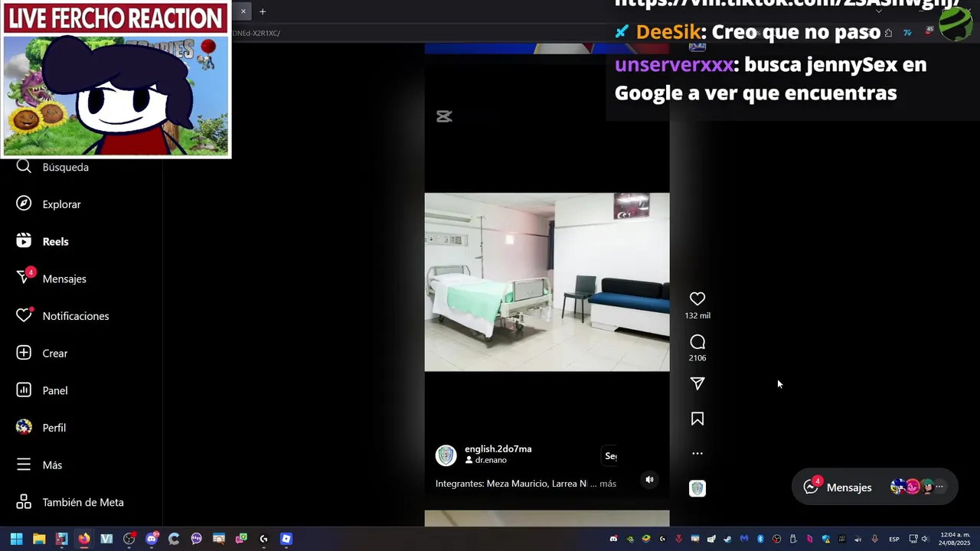Image resolution: width=980 pixels, height=551 pixels.
Task: Click the hospital room reel video
Action: click(547, 282)
